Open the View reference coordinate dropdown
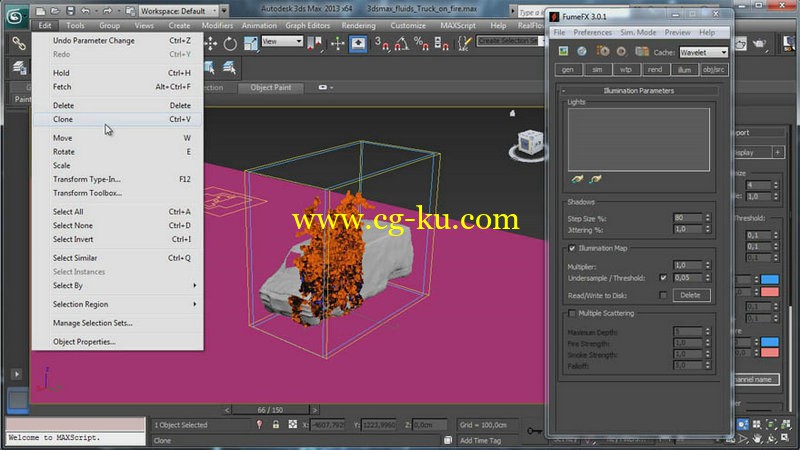Viewport: 800px width, 450px height. point(282,41)
